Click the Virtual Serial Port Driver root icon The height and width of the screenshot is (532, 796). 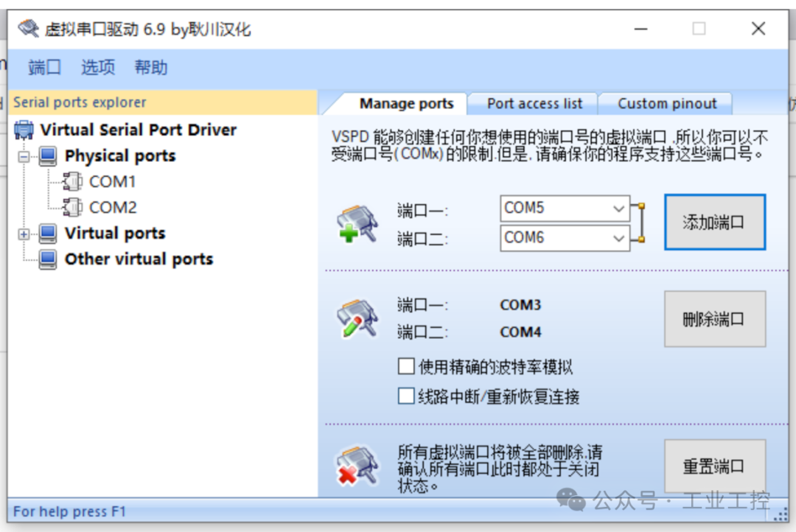pos(24,130)
